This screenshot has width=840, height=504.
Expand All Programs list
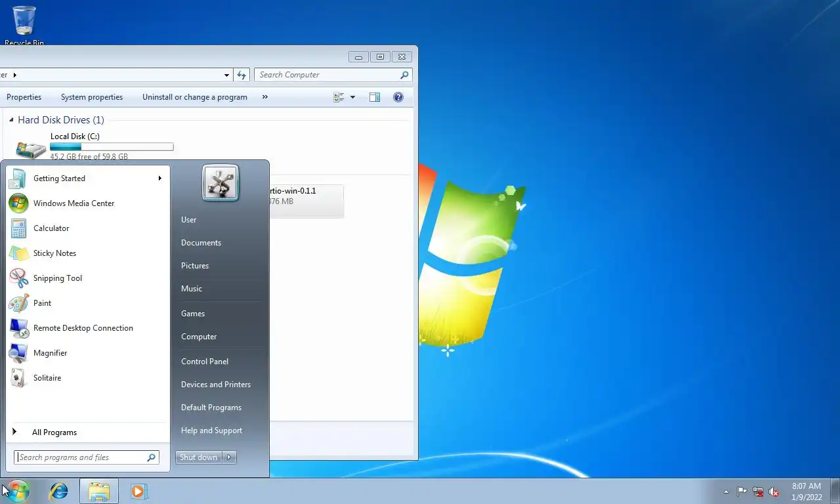(87, 432)
